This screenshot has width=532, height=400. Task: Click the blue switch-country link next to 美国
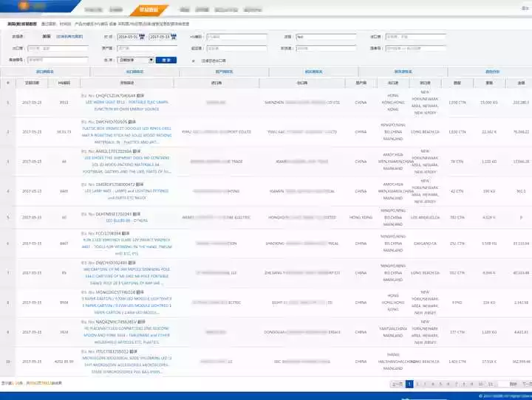click(69, 36)
